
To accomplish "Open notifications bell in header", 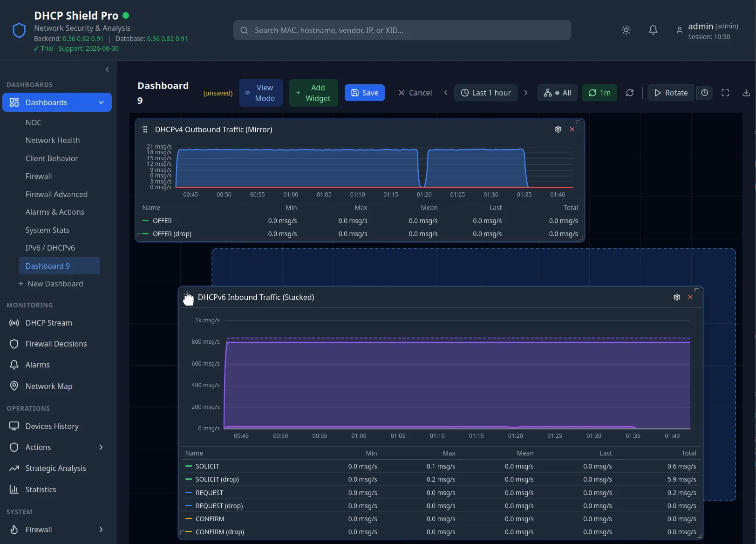I will click(x=653, y=30).
